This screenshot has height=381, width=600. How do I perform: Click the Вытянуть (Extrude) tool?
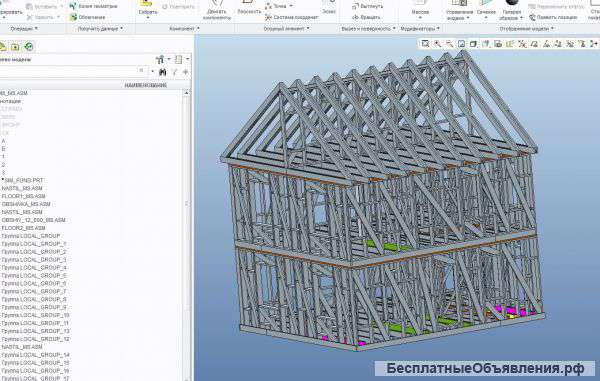point(367,6)
